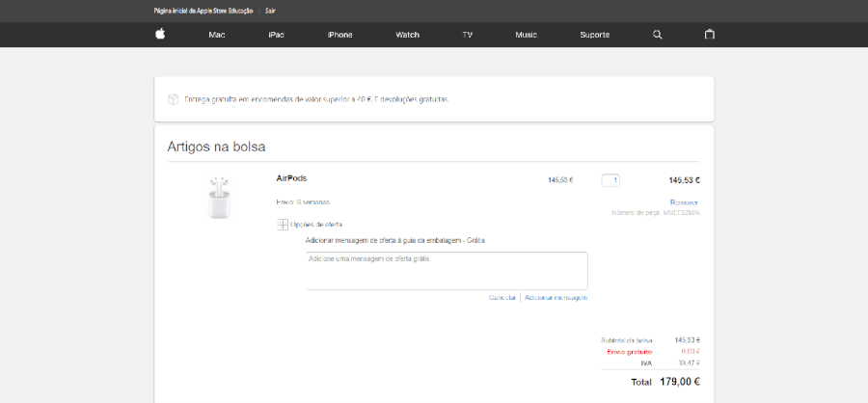Click the AirPods product name
Screen dimensions: 868x403
(291, 178)
